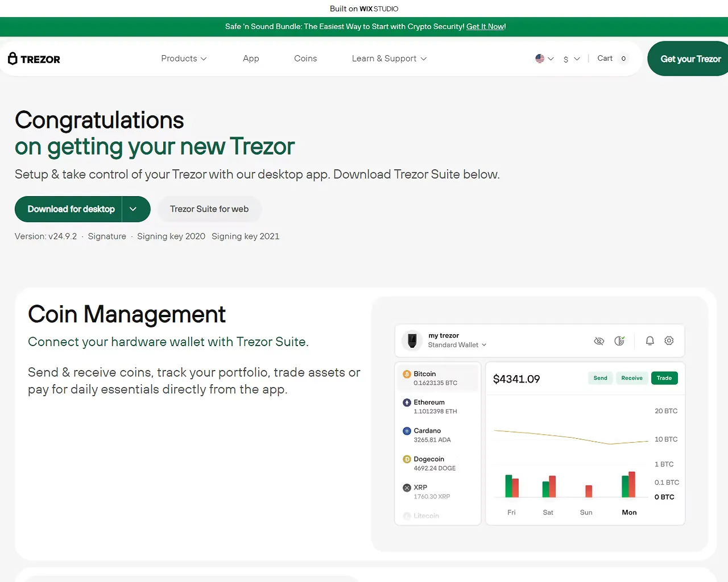Click the Ethereum coin icon

[x=407, y=402]
